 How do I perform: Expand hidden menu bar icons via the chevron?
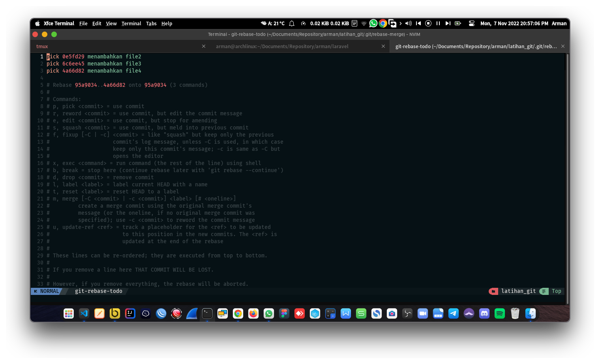[x=401, y=23]
